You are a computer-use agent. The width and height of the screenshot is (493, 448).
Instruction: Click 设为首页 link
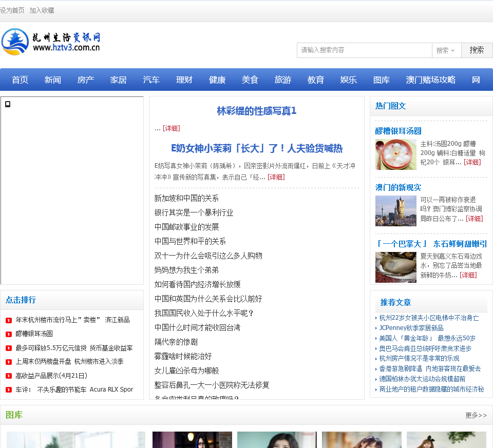coord(12,10)
